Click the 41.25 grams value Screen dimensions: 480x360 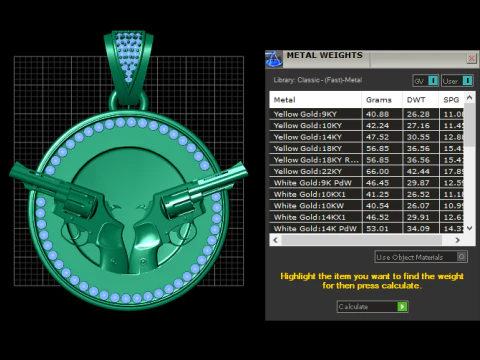[x=378, y=194]
